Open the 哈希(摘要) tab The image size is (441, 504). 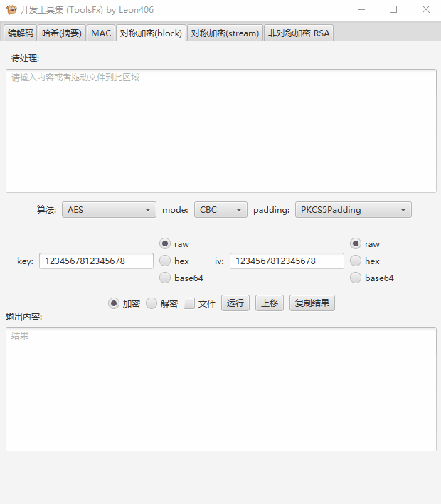tap(62, 33)
